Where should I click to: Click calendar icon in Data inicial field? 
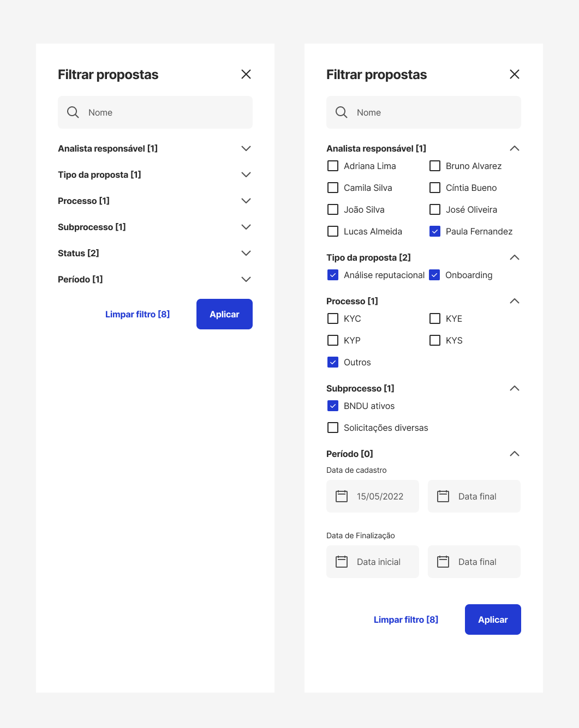coord(342,562)
